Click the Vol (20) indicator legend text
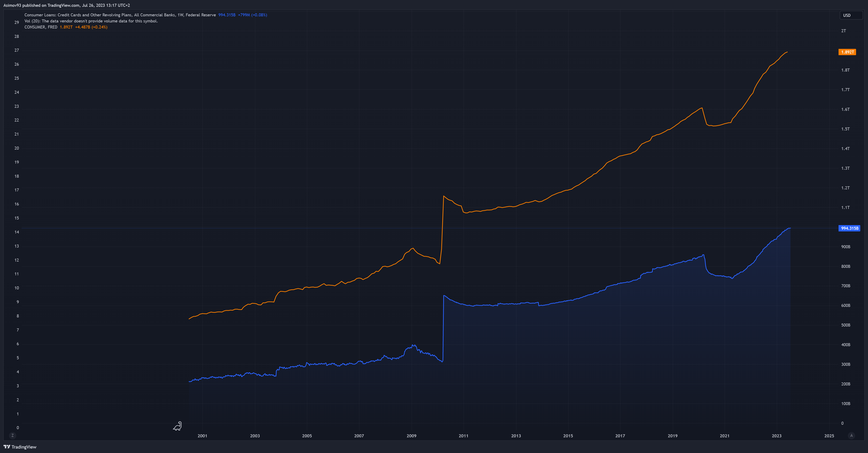This screenshot has width=868, height=453. [91, 21]
